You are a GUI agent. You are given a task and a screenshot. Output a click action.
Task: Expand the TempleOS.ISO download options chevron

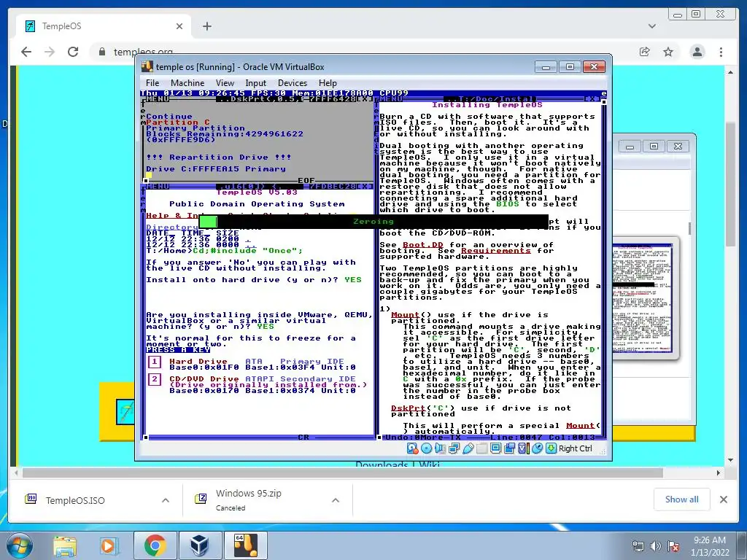tap(166, 500)
